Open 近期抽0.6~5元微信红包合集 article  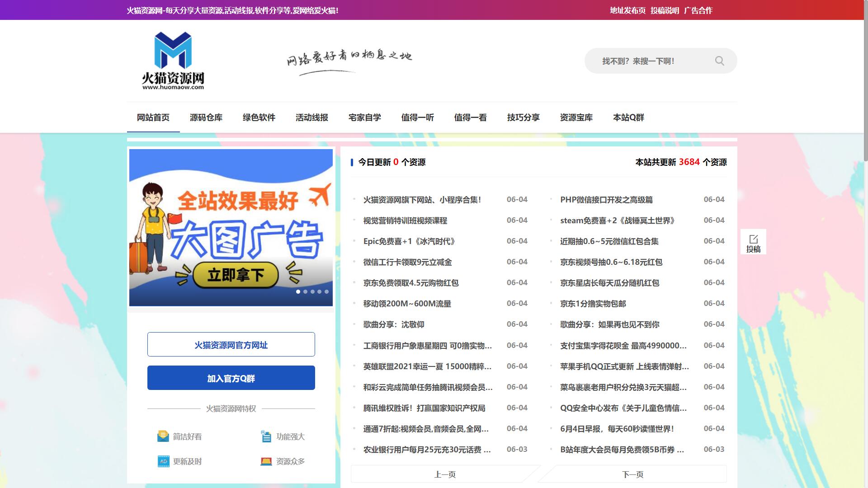point(609,241)
